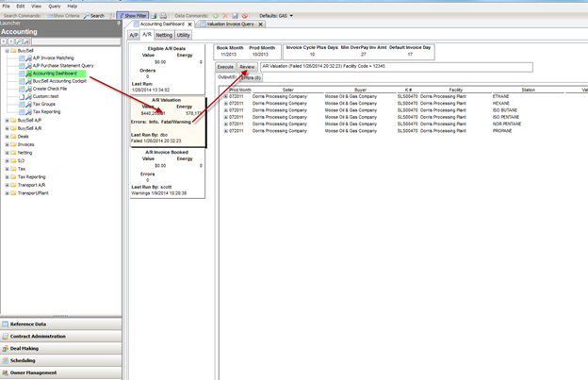Open the Tax Reporting launcher item
588x380 pixels.
pyautogui.click(x=47, y=111)
